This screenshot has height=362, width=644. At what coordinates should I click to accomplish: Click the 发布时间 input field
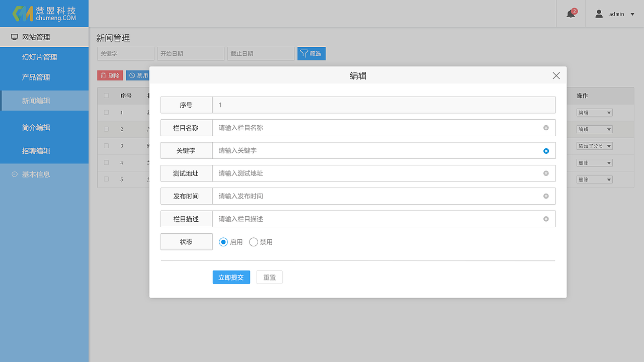tap(384, 196)
